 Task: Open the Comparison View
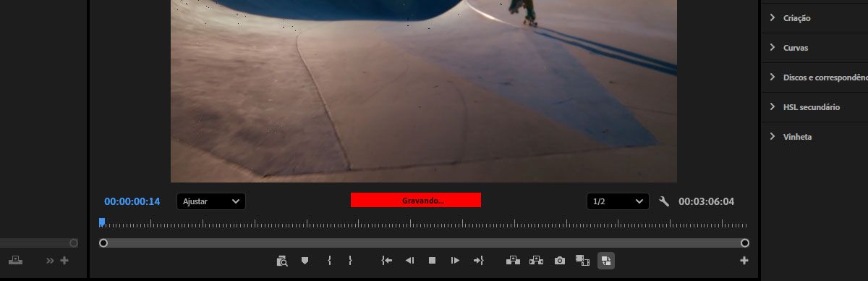[582, 260]
